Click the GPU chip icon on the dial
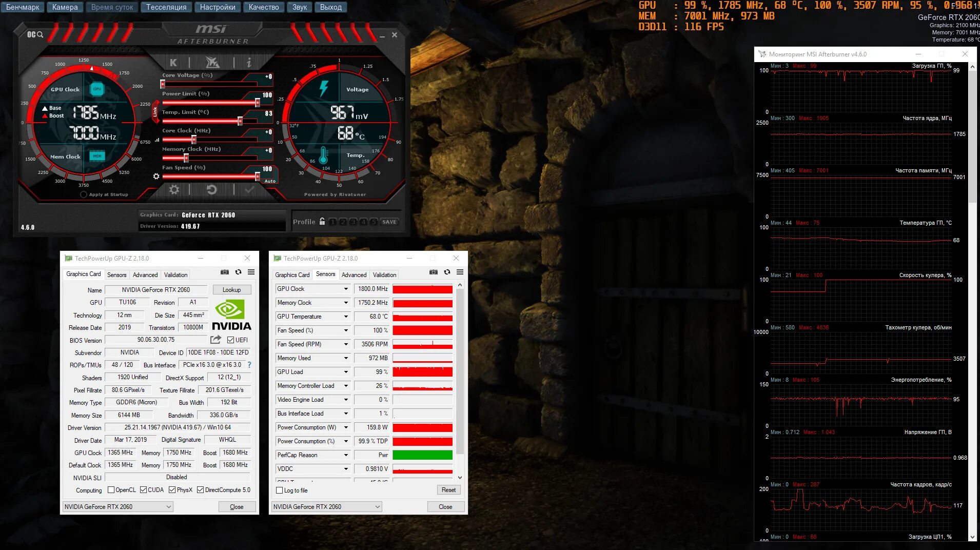This screenshot has height=550, width=980. [x=97, y=89]
